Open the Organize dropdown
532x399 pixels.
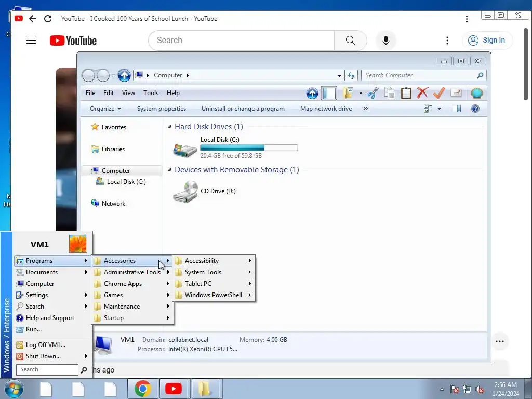tap(105, 109)
